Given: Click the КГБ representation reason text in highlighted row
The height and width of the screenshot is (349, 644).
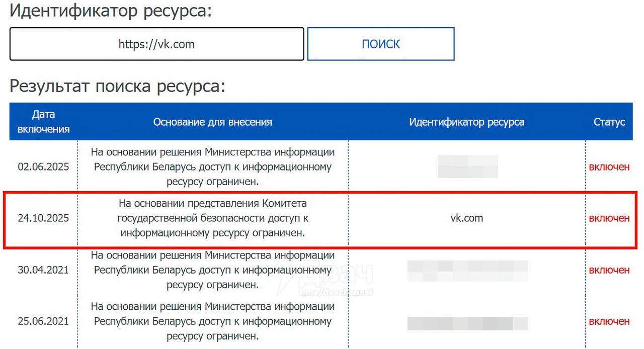Looking at the screenshot, I should [212, 218].
